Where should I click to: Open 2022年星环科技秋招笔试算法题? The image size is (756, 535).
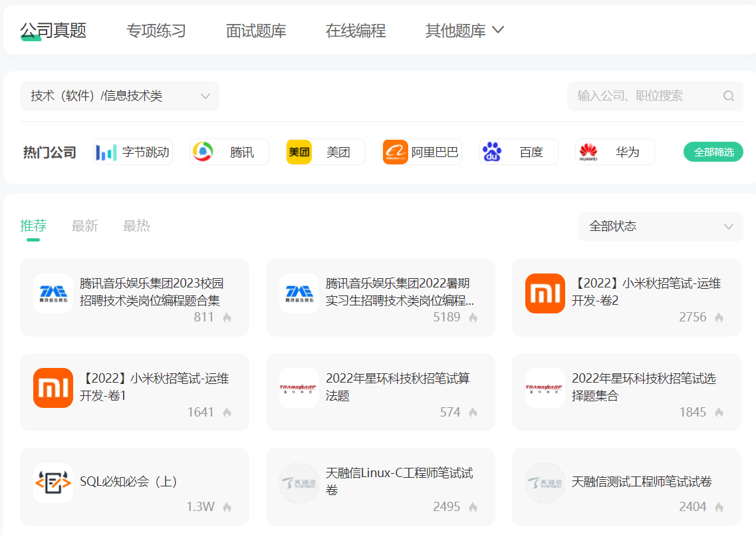[380, 392]
